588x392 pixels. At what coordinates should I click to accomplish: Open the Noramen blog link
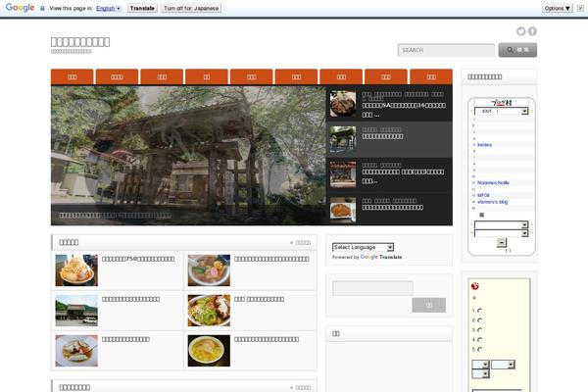(x=493, y=182)
